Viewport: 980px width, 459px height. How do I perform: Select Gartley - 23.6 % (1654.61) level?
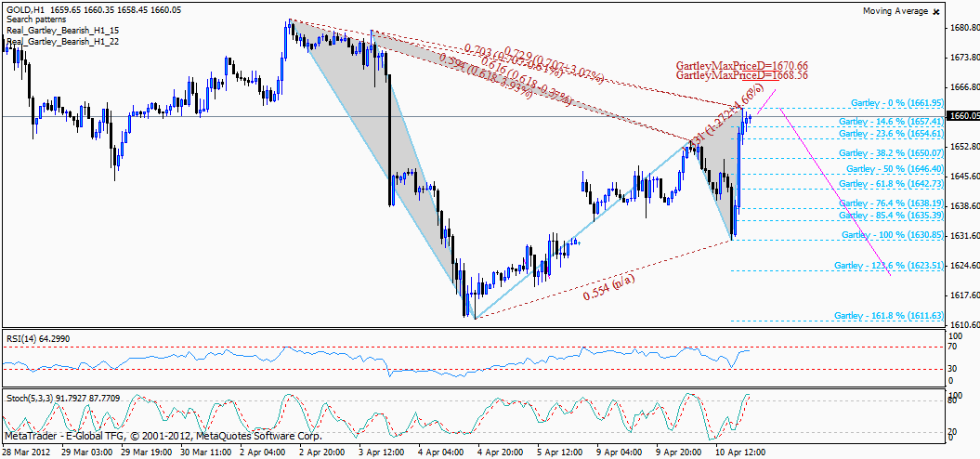click(891, 133)
